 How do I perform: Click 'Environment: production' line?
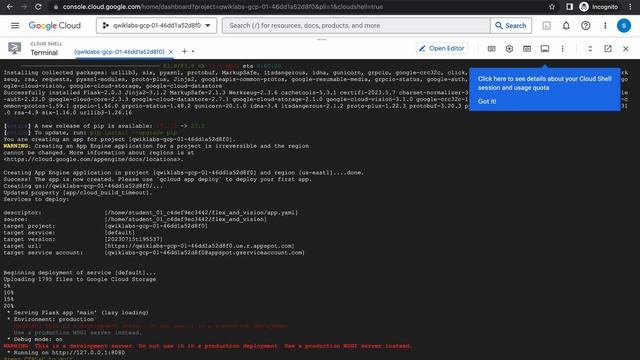51,319
